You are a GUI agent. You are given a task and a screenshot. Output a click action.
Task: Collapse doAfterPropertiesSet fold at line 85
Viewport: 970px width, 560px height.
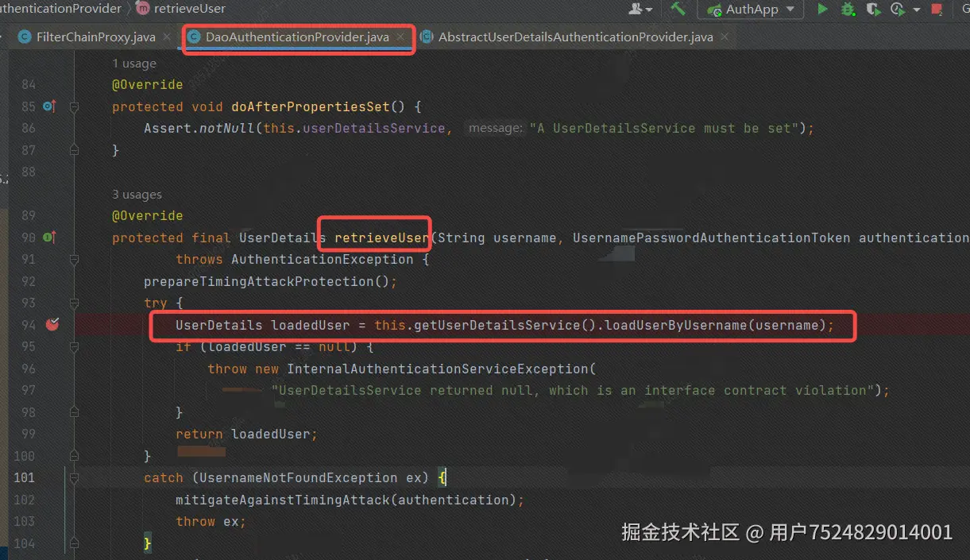74,106
